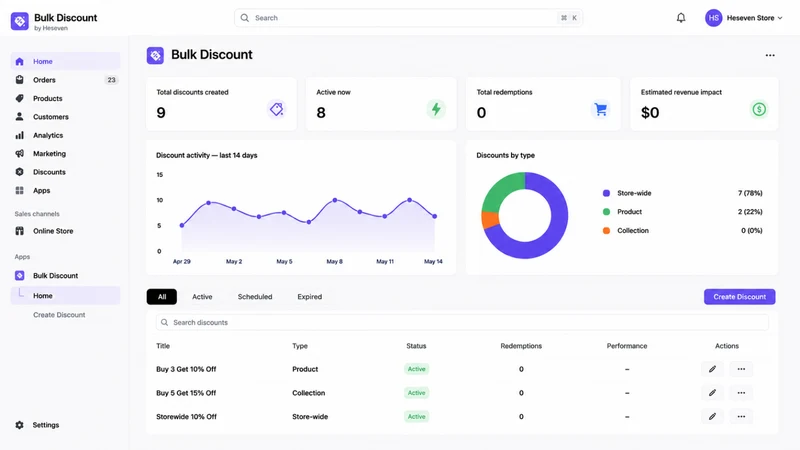
Task: Click the Buy 3 Get 10% Off title
Action: pyautogui.click(x=186, y=369)
